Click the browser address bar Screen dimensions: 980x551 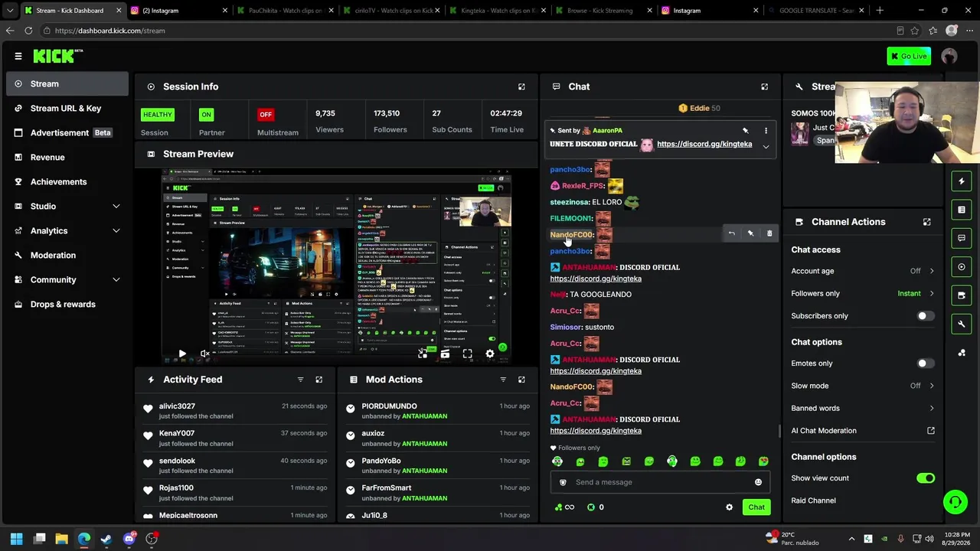click(467, 31)
